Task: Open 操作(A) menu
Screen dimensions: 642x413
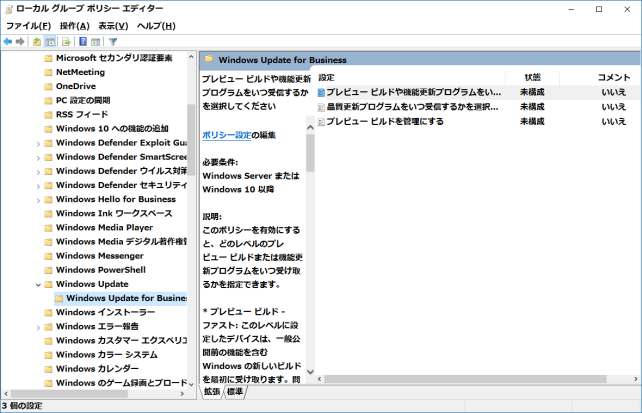Action: coord(75,26)
